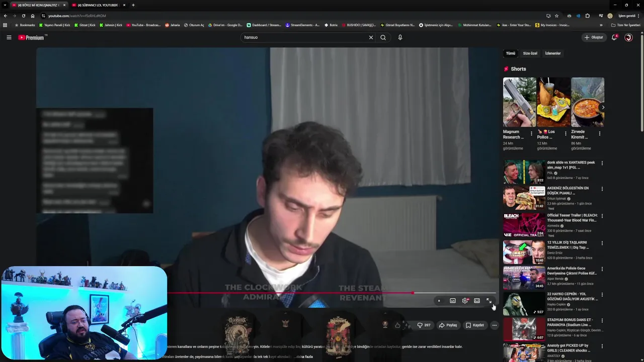Viewport: 644px width, 362px height.
Task: Select the Tümü filter chip
Action: 510,53
